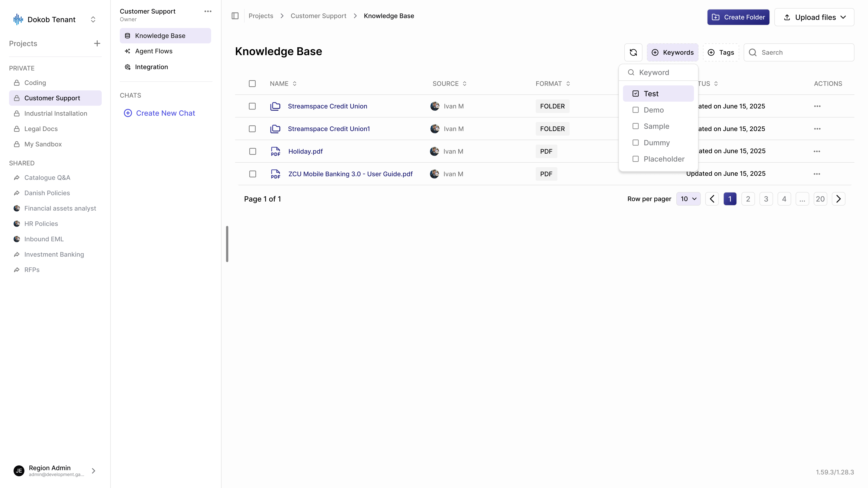
Task: Click the JE user avatar
Action: pos(19,471)
